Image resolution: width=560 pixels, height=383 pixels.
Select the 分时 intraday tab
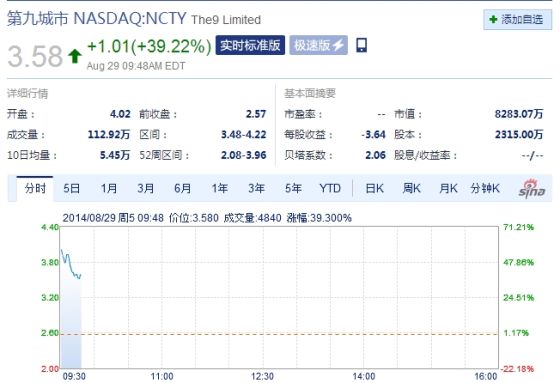(35, 188)
